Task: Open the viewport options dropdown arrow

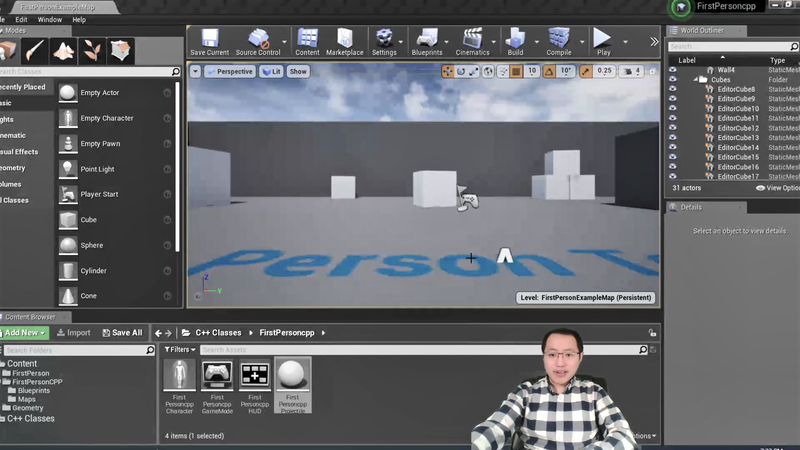Action: click(195, 71)
